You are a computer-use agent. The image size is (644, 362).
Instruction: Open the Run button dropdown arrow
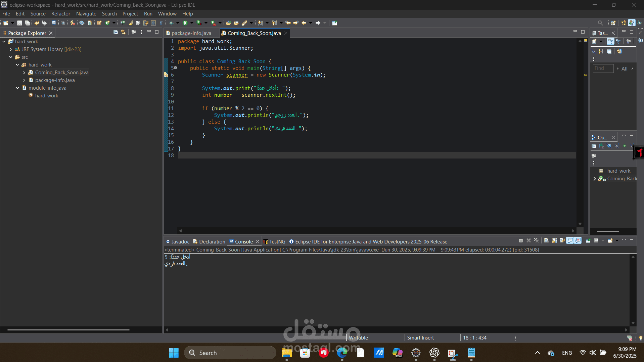point(192,23)
